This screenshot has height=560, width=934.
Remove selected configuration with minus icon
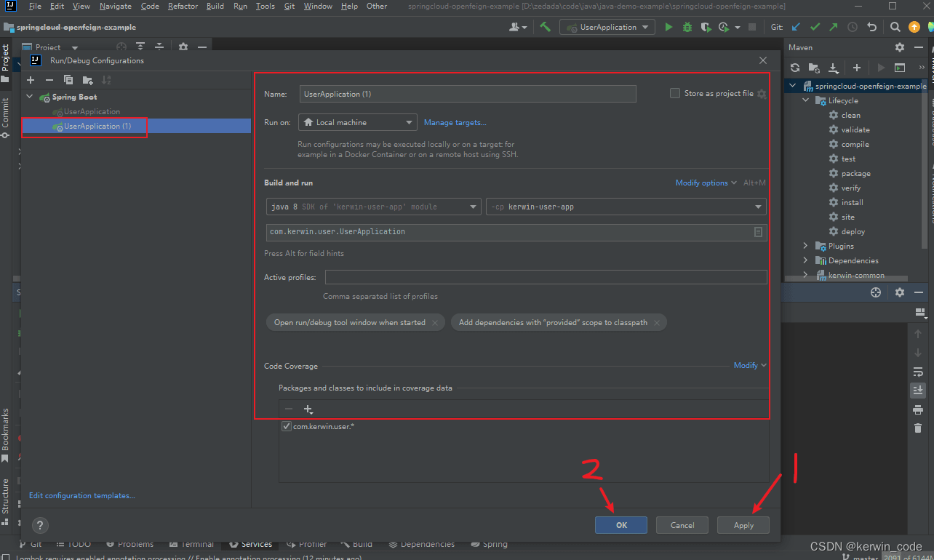49,80
